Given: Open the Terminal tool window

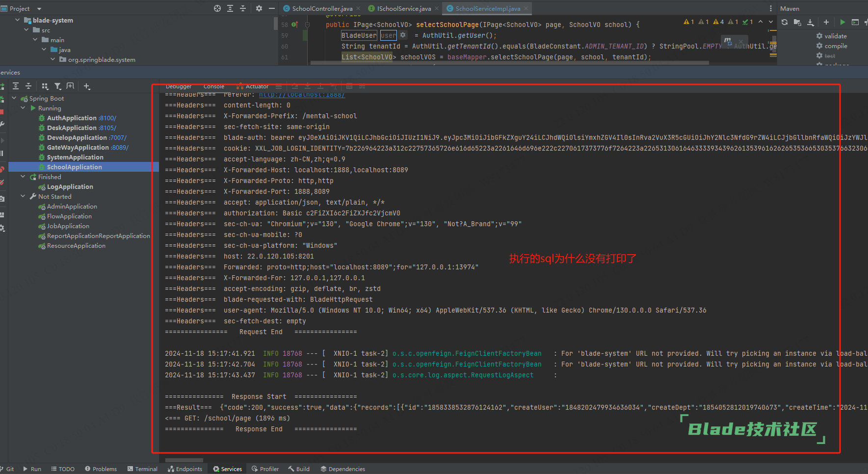Looking at the screenshot, I should click(142, 469).
